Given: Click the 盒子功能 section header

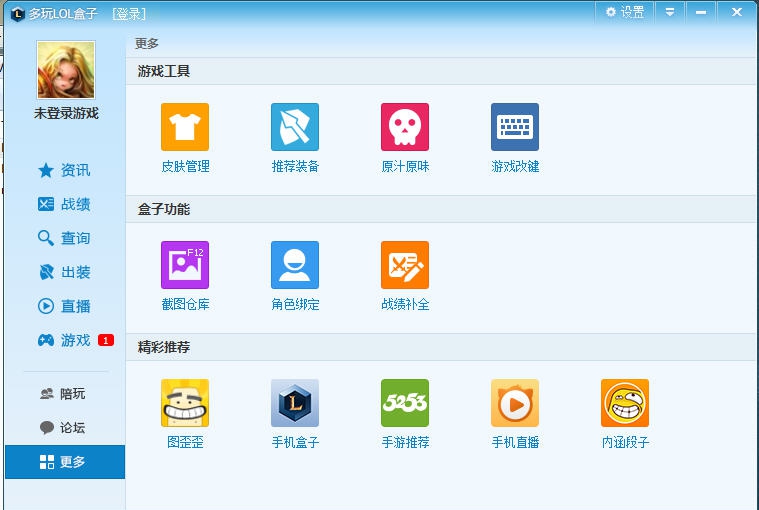Looking at the screenshot, I should 164,209.
